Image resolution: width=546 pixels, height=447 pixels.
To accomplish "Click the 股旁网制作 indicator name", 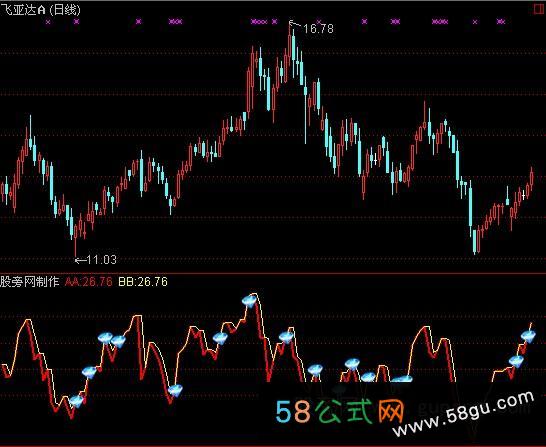I will 30,282.
